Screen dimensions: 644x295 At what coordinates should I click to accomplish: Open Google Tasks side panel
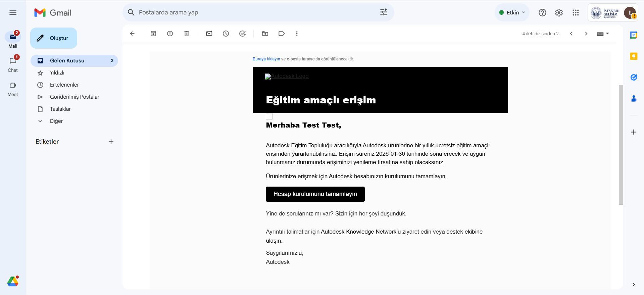point(634,77)
